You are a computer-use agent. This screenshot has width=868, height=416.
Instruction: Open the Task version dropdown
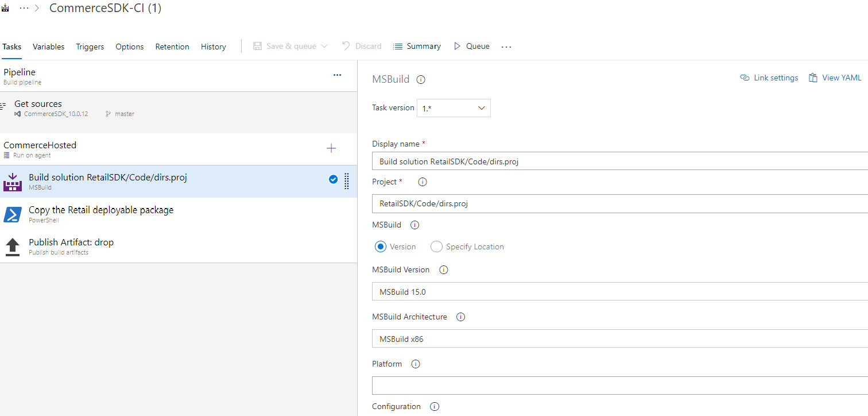tap(454, 108)
